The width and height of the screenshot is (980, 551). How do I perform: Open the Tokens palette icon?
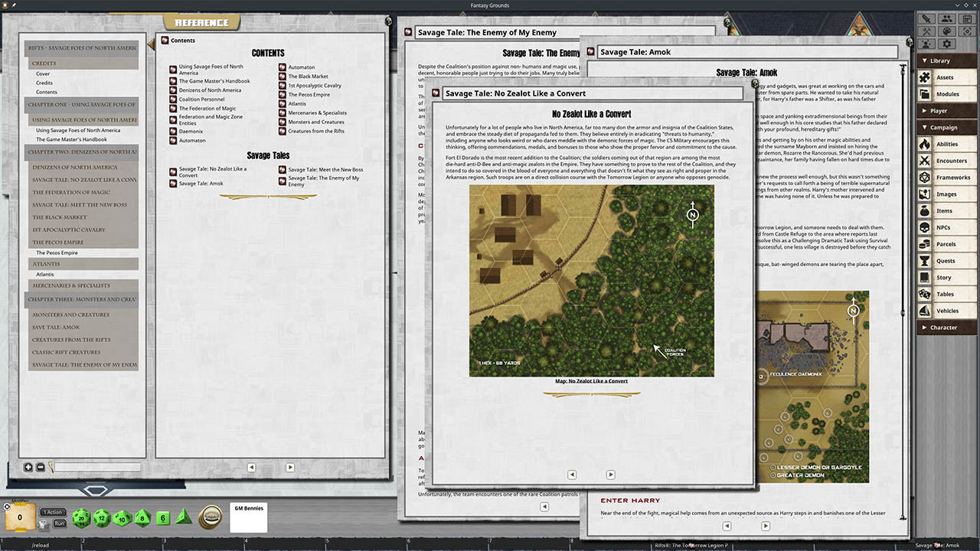pos(947,31)
